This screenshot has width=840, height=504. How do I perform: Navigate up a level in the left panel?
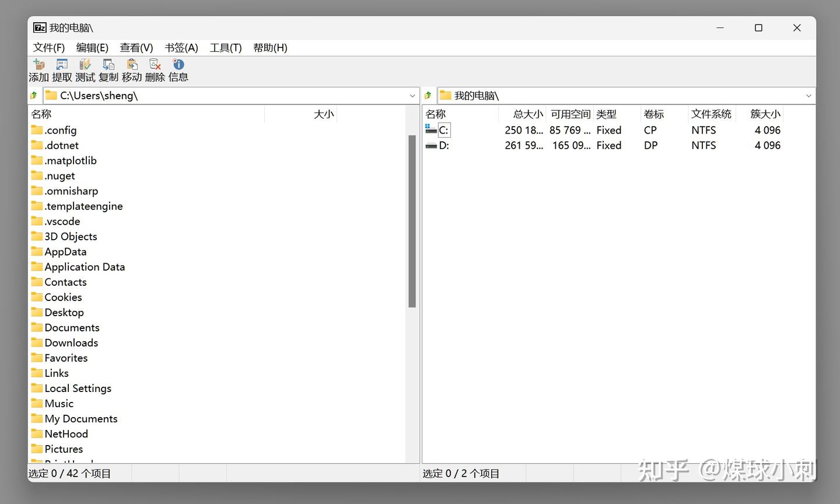(x=34, y=94)
